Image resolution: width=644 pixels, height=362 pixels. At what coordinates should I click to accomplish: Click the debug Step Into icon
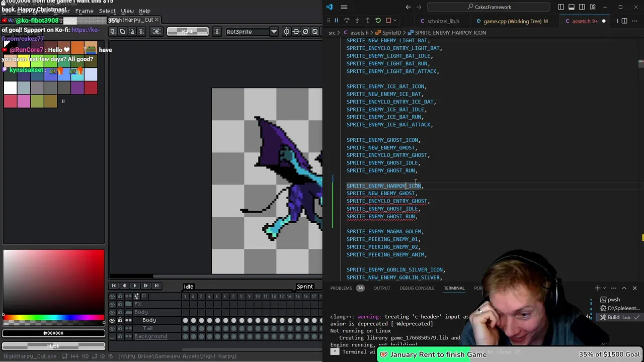pos(357,21)
